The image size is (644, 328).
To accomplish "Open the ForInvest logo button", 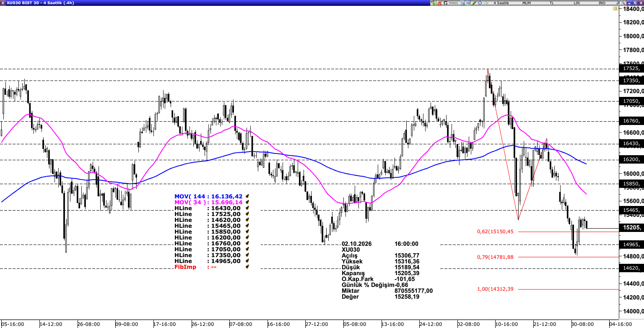I will point(451,3).
